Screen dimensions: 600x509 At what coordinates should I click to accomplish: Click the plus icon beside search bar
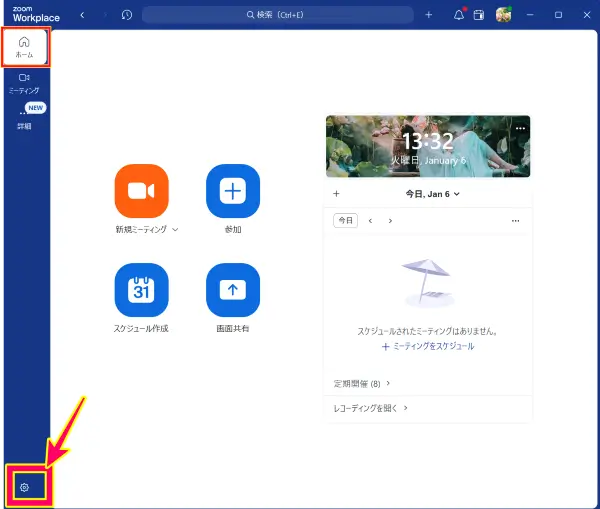(429, 15)
